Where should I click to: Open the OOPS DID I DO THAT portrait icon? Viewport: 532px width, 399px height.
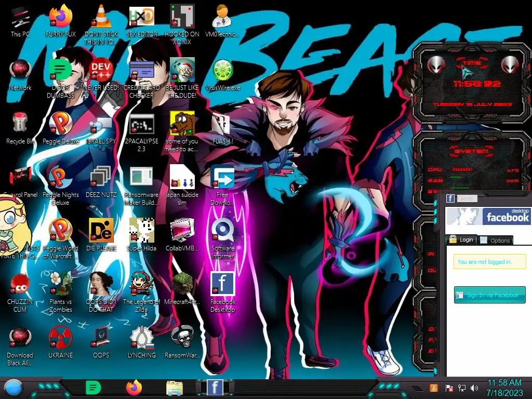tap(101, 293)
